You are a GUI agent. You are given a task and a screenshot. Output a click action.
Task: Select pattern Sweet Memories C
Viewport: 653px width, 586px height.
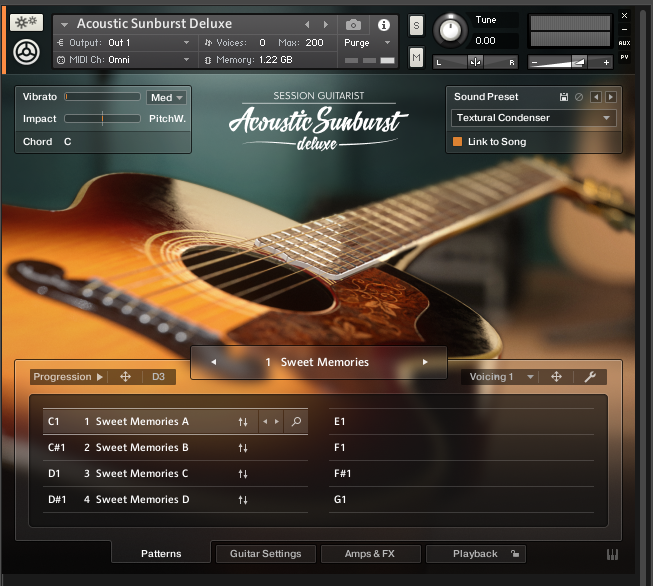(142, 474)
